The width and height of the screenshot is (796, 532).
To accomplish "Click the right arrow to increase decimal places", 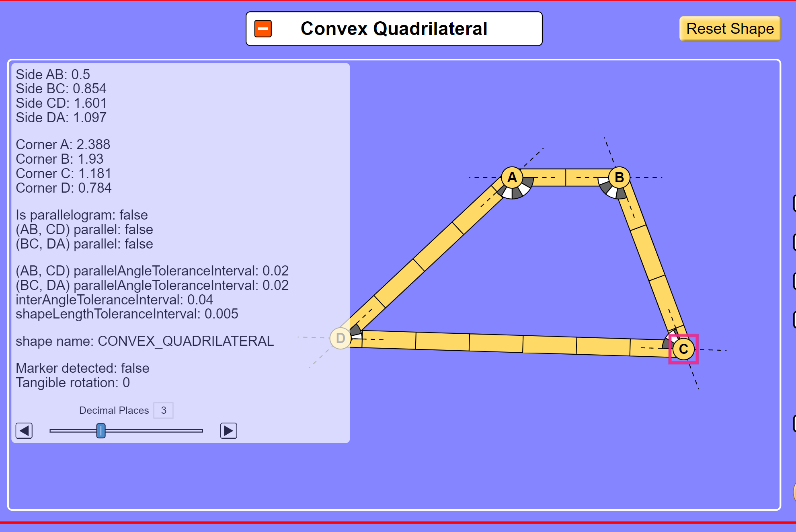I will click(228, 431).
